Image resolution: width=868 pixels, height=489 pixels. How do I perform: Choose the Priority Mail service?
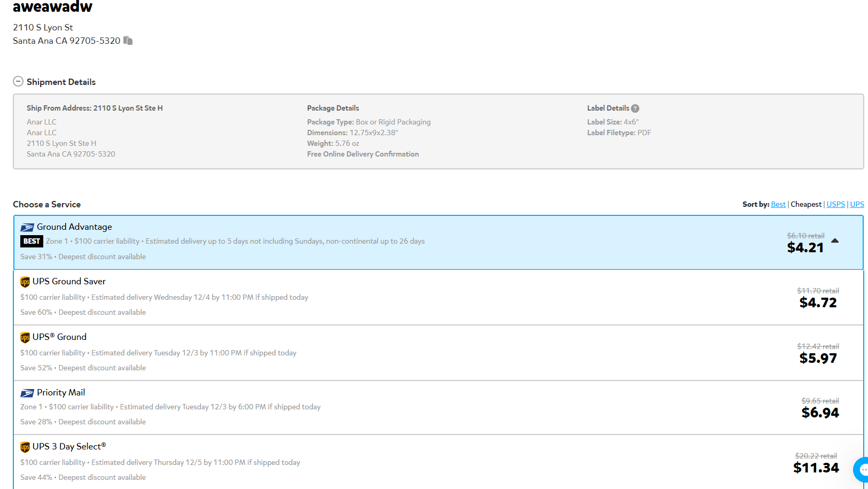(439, 407)
